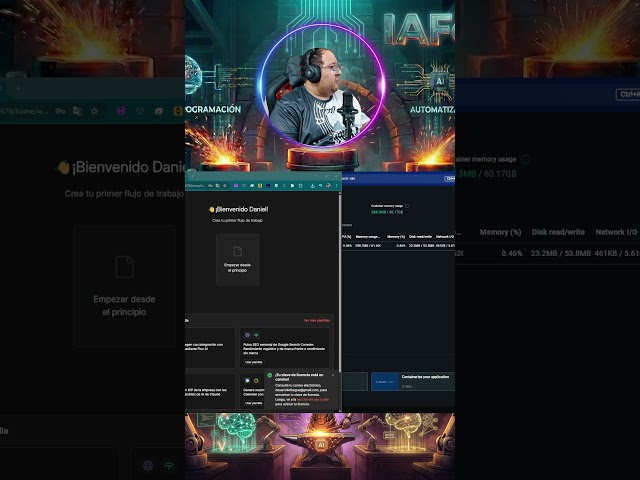
Task: Click the green check icon in license notification
Action: 269,375
